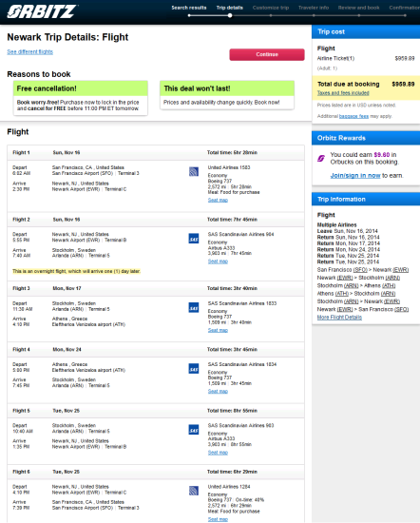Click Total due at booking amount
Screen dimensions: 420x523
[403, 84]
